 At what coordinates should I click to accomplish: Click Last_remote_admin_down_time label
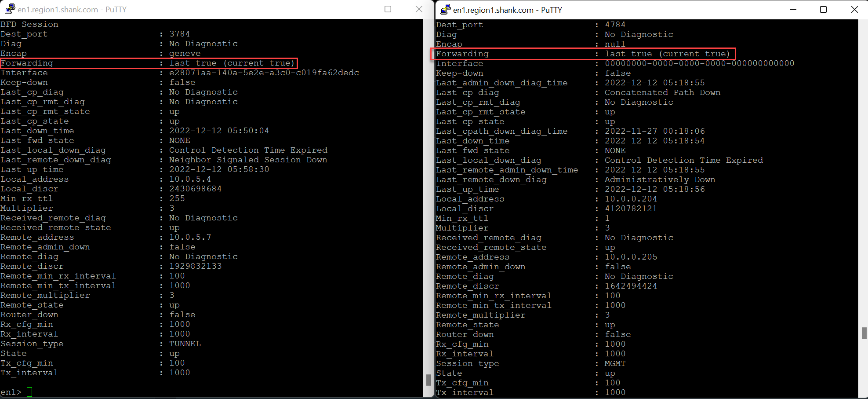pos(507,170)
